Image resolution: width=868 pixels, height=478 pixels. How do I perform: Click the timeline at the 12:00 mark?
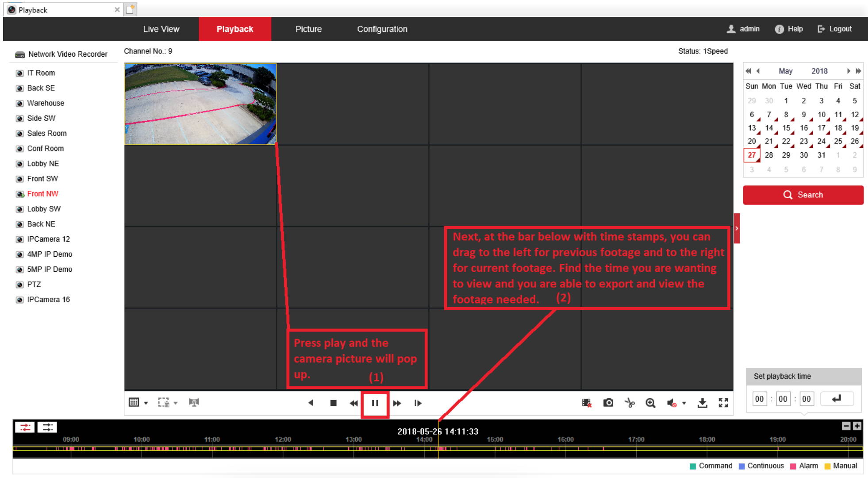pyautogui.click(x=283, y=448)
